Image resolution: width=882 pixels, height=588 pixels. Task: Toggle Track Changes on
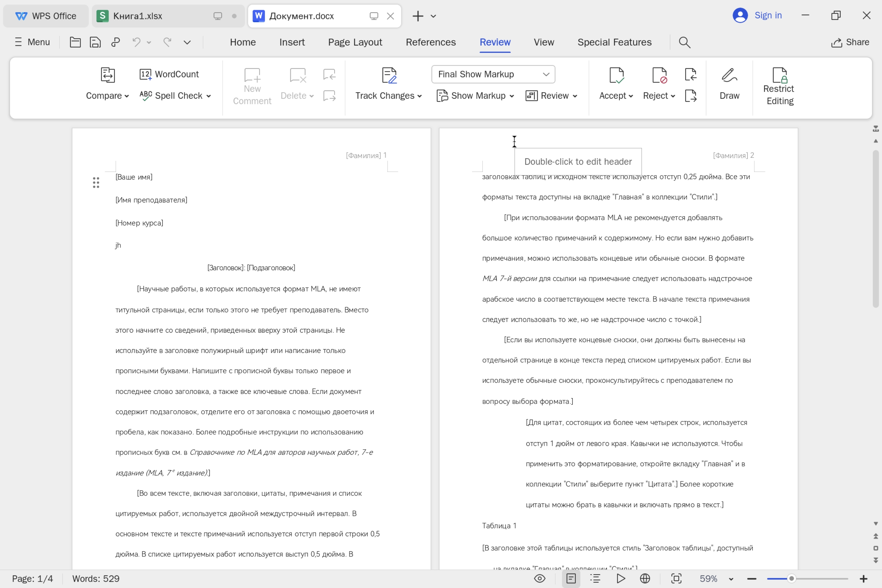point(389,75)
